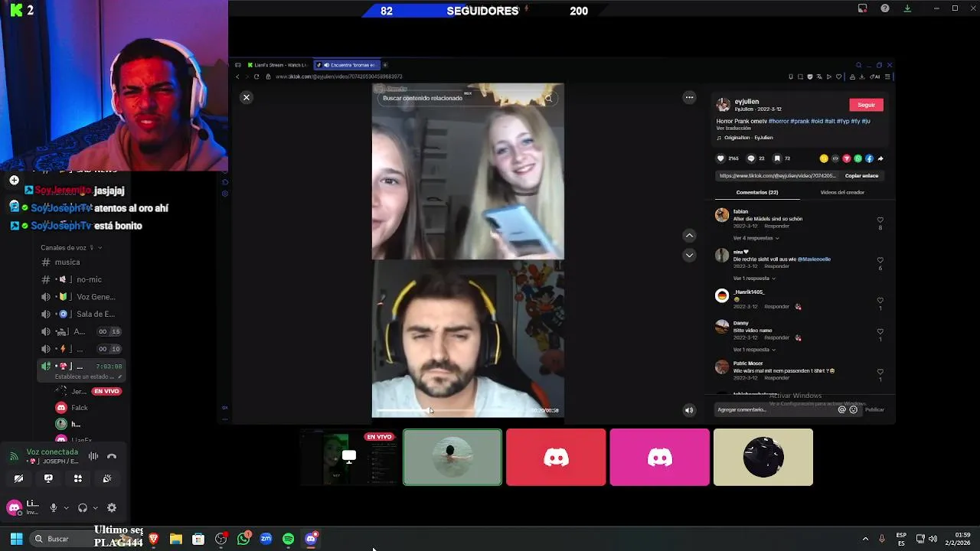Click the Publicar comment button
The image size is (980, 551).
tap(874, 409)
